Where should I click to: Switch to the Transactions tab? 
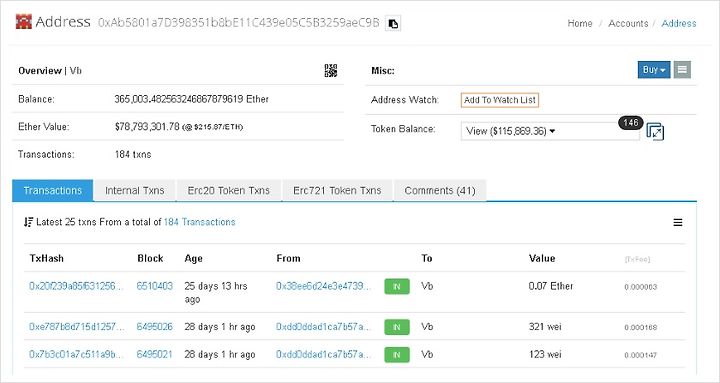tap(53, 191)
